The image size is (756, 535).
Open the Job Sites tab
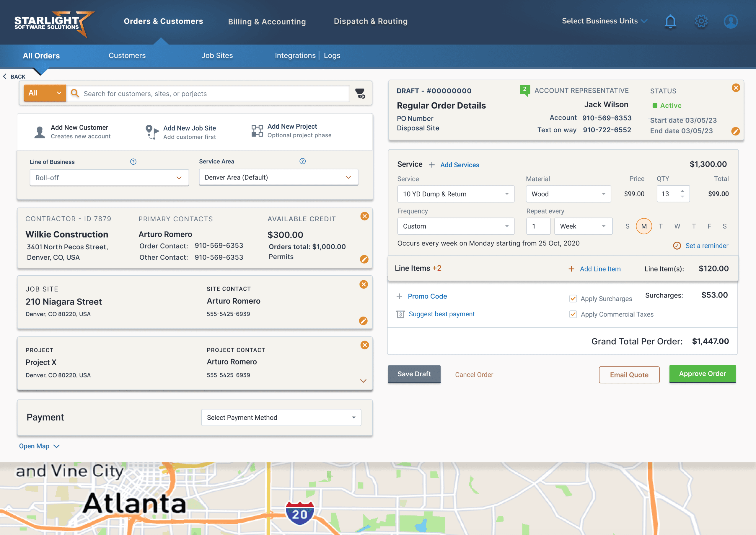(217, 56)
